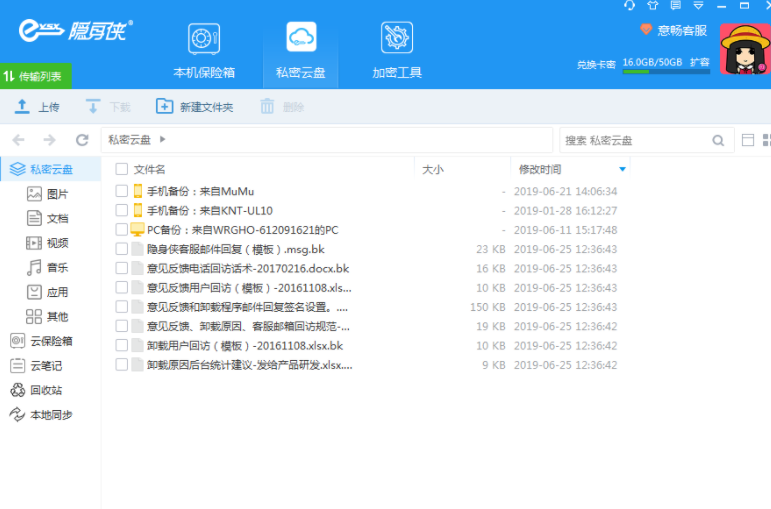Click the search magnifier icon
The height and width of the screenshot is (509, 771).
718,141
